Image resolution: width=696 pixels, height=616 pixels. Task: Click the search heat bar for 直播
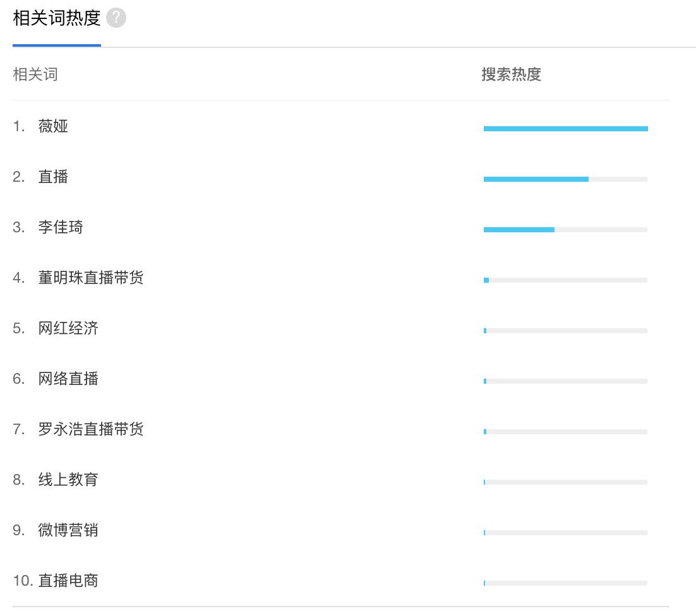(565, 179)
